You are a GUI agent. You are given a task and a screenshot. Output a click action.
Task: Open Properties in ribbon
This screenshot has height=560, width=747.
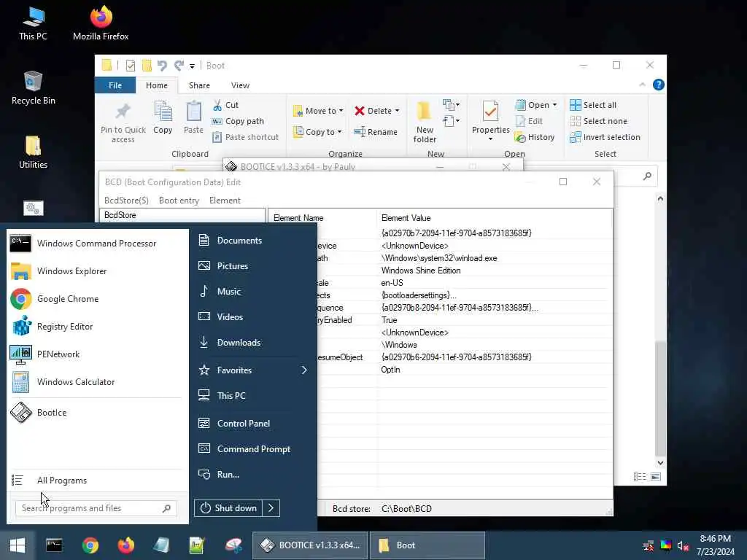tap(491, 122)
